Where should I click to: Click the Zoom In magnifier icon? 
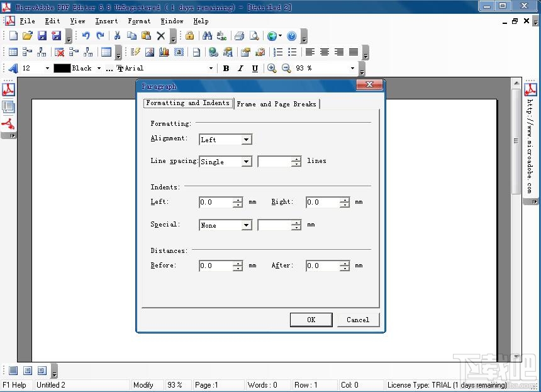pyautogui.click(x=273, y=68)
